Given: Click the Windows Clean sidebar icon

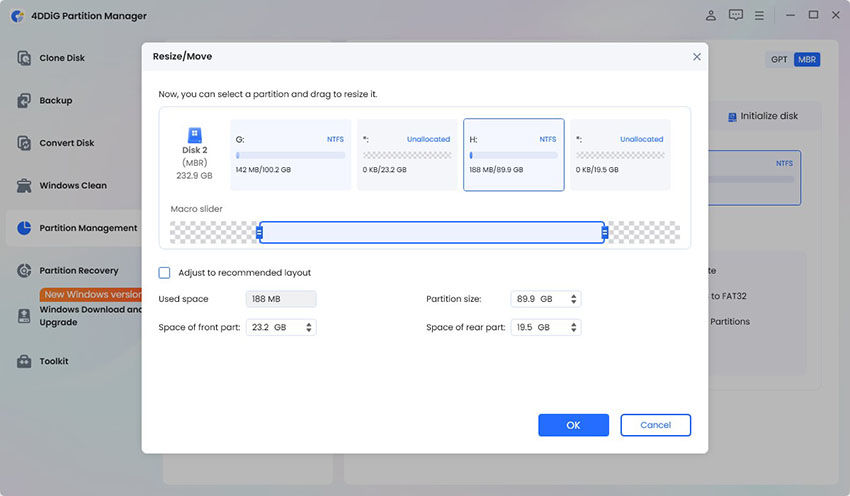Looking at the screenshot, I should click(x=24, y=185).
